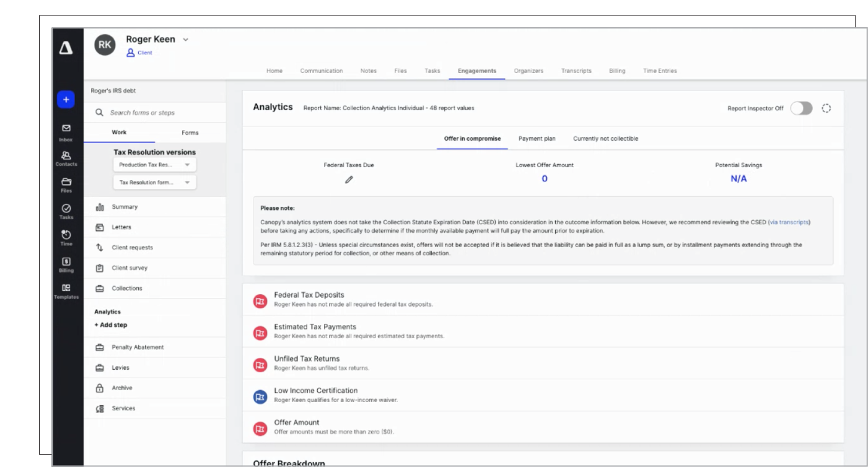Select the Offer in compromise tab
Screen dimensions: 868x467
point(473,139)
